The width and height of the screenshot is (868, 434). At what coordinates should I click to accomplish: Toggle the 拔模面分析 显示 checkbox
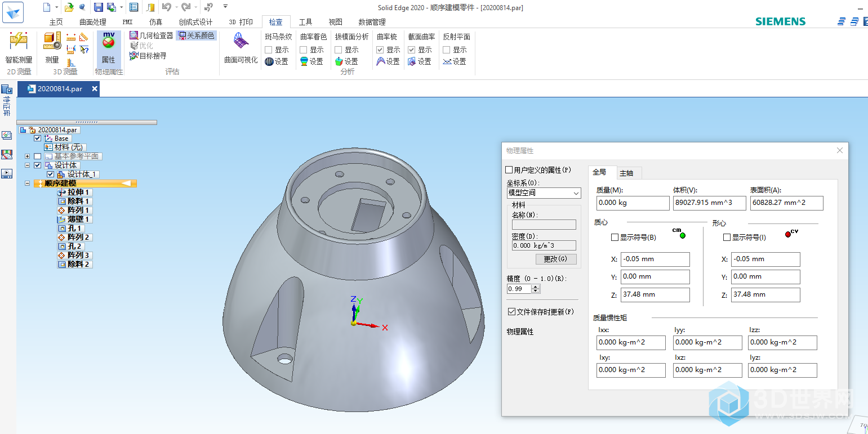[339, 50]
